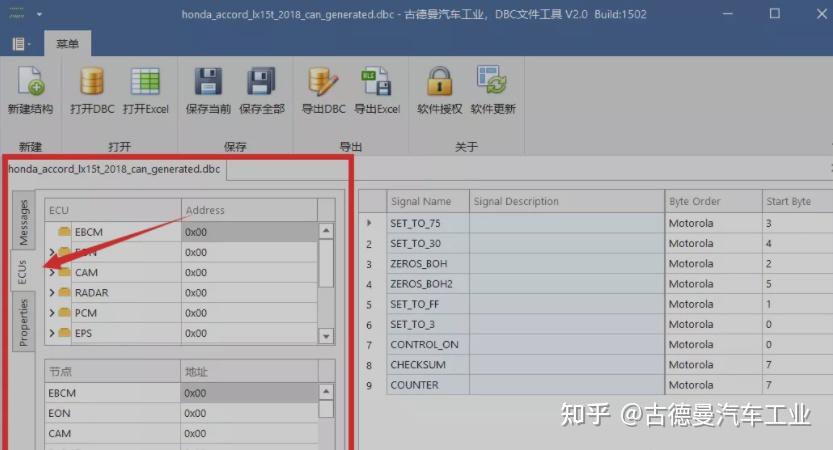The height and width of the screenshot is (450, 833).
Task: Expand the EPS ECU tree node
Action: pyautogui.click(x=52, y=333)
